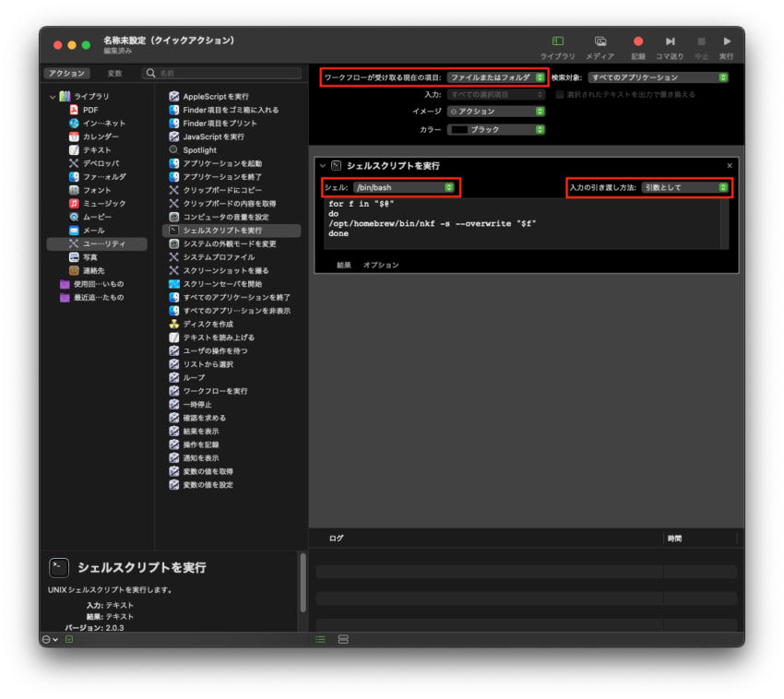Click in the 名前 search field

228,73
